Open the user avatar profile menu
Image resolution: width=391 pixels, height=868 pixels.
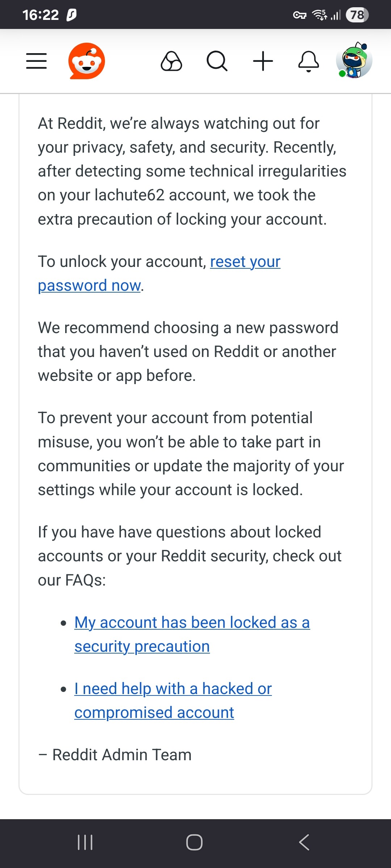click(x=354, y=60)
